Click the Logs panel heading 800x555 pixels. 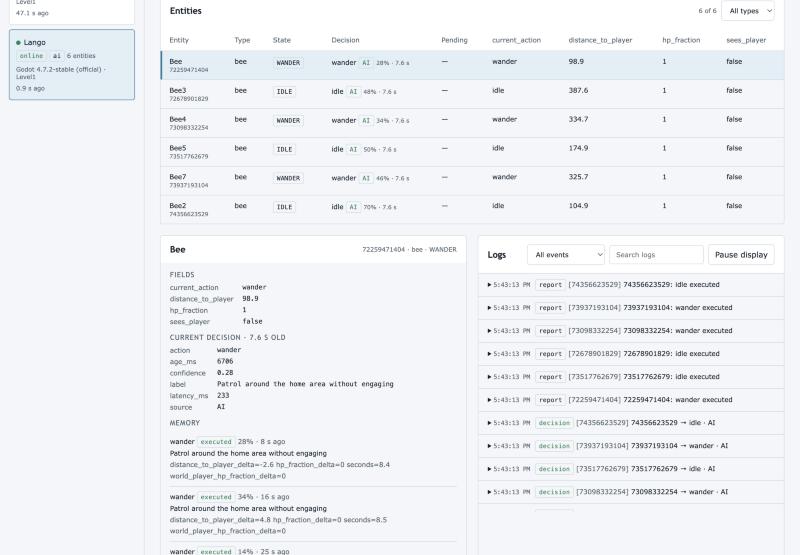click(496, 255)
